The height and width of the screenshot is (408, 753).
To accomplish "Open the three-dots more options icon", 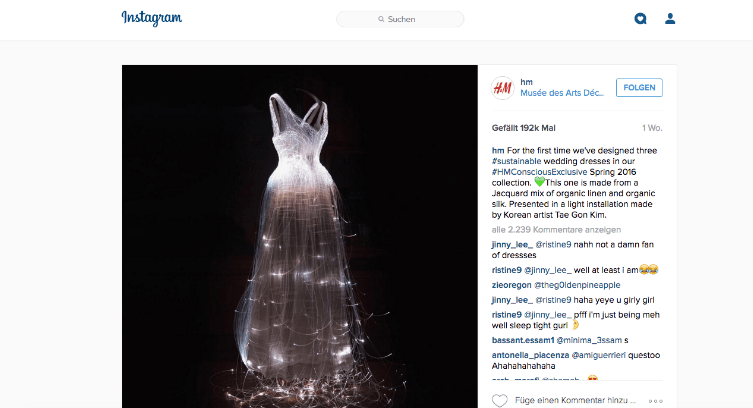I will click(656, 401).
